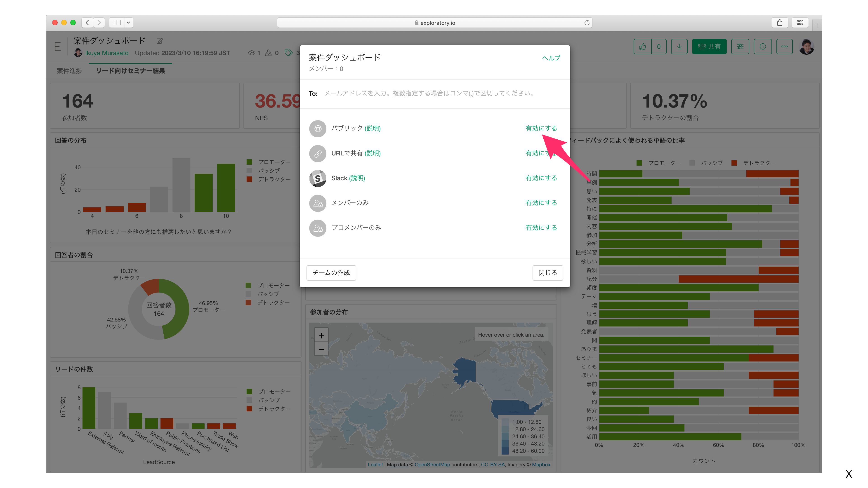Open parameter sliders settings icon
The width and height of the screenshot is (868, 488).
point(740,47)
